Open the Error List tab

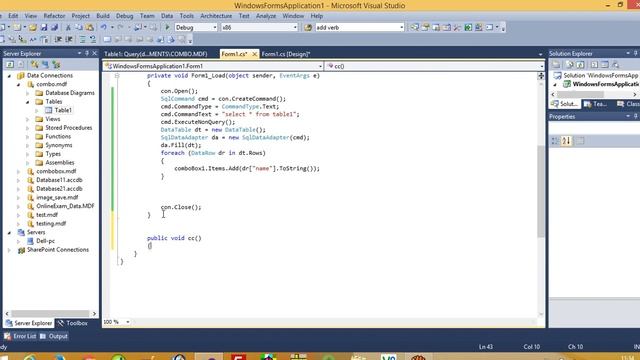pyautogui.click(x=20, y=336)
